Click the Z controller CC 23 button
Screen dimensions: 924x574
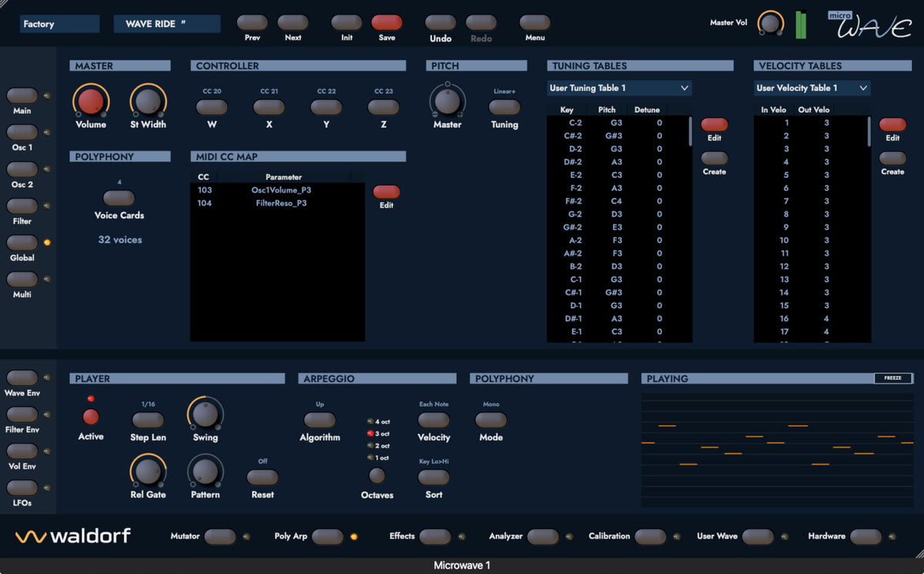pyautogui.click(x=383, y=107)
